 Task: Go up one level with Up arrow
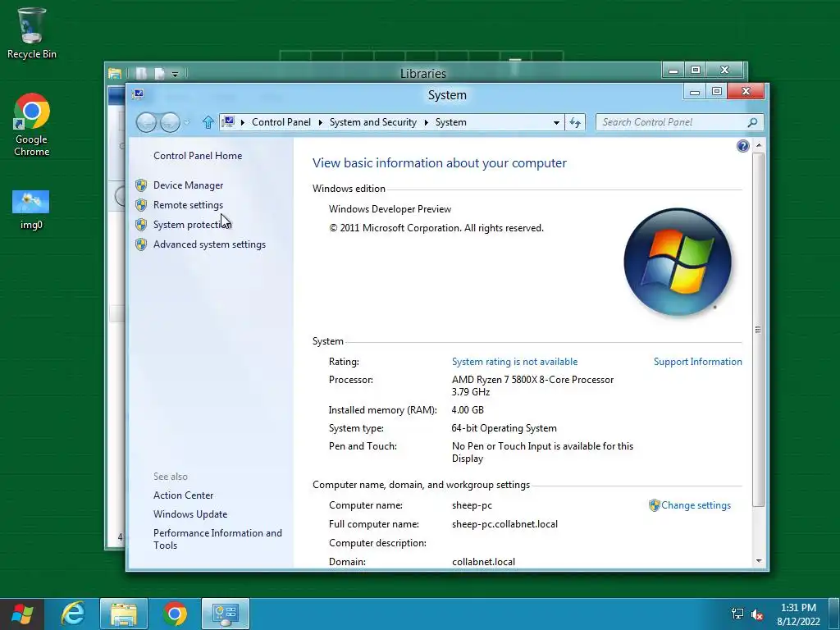point(208,123)
